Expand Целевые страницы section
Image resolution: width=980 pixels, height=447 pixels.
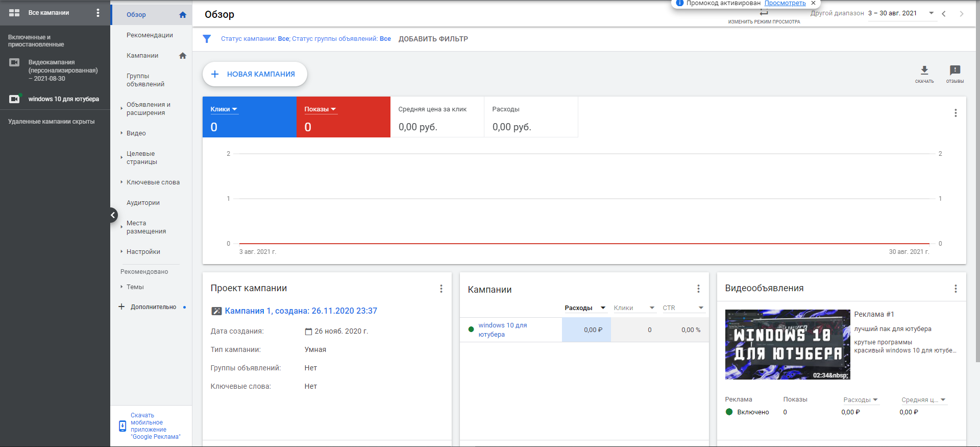(121, 158)
